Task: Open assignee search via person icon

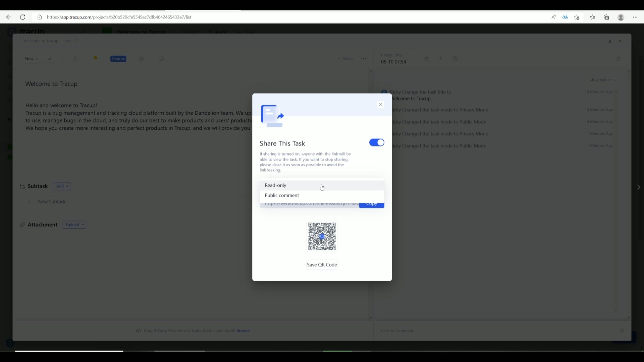Action: [75, 59]
